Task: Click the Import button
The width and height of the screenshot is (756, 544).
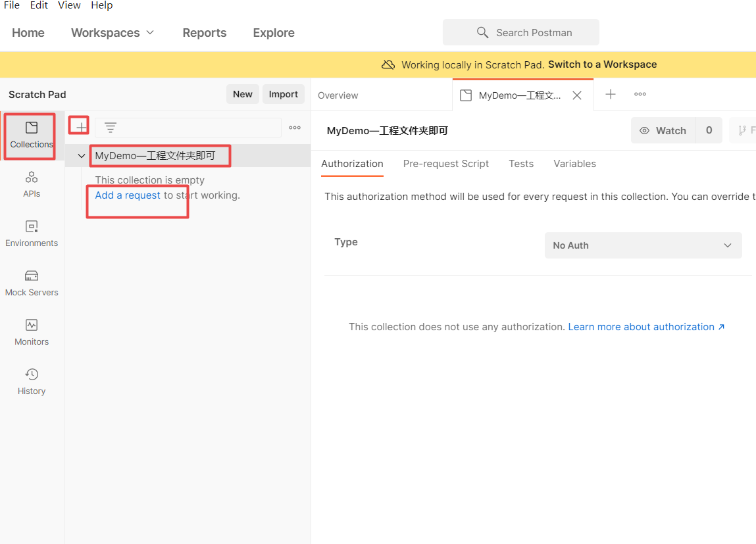Action: pyautogui.click(x=283, y=95)
